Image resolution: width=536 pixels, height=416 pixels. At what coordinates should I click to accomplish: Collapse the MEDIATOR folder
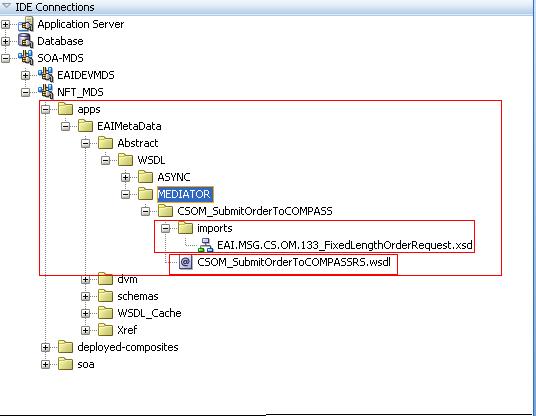pyautogui.click(x=125, y=194)
